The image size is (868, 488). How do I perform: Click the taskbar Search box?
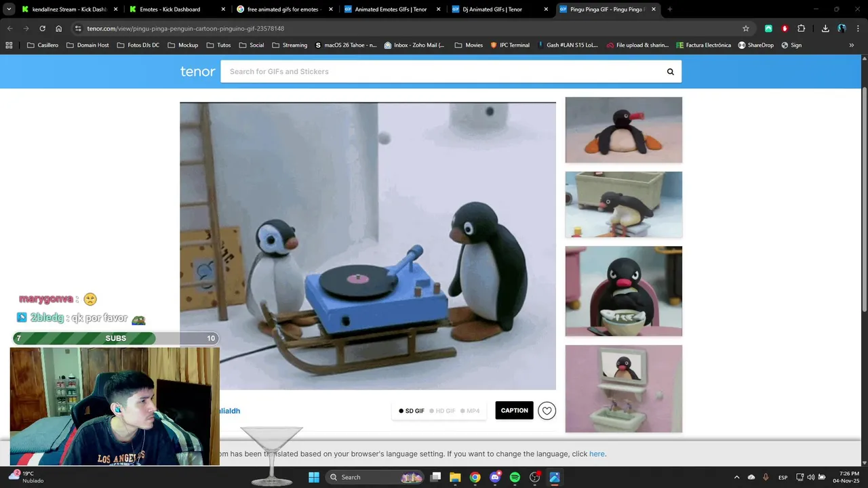point(376,477)
